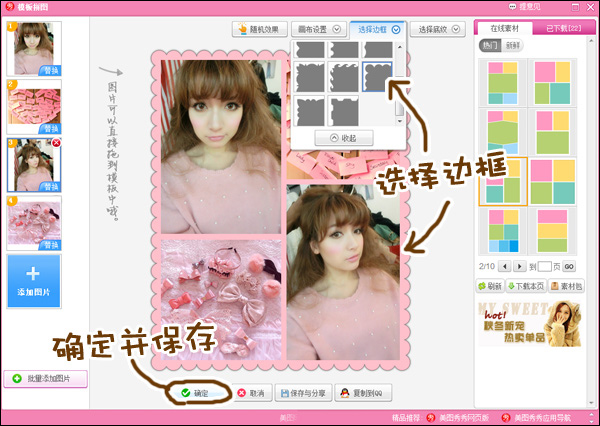Click 批量添加图片 batch add button

point(46,380)
